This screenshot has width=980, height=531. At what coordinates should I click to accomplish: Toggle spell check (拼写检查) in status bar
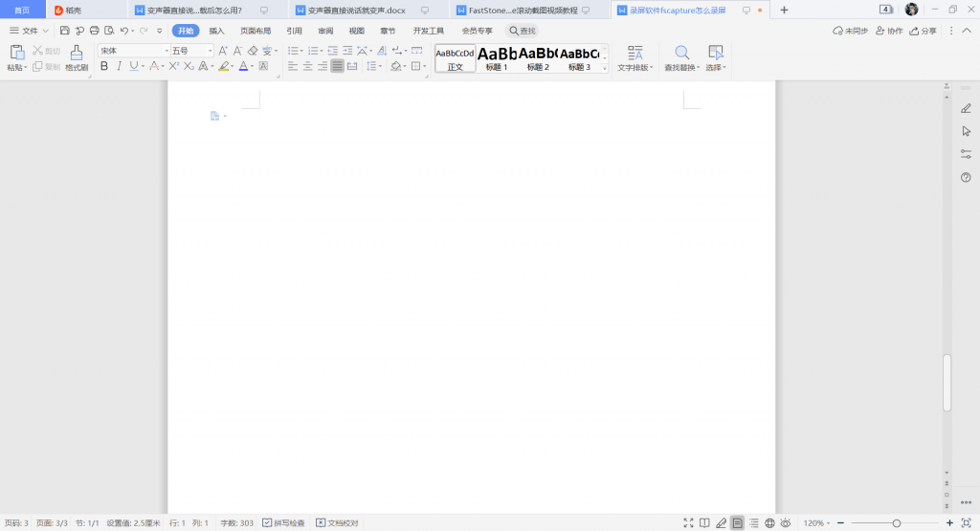(x=283, y=523)
